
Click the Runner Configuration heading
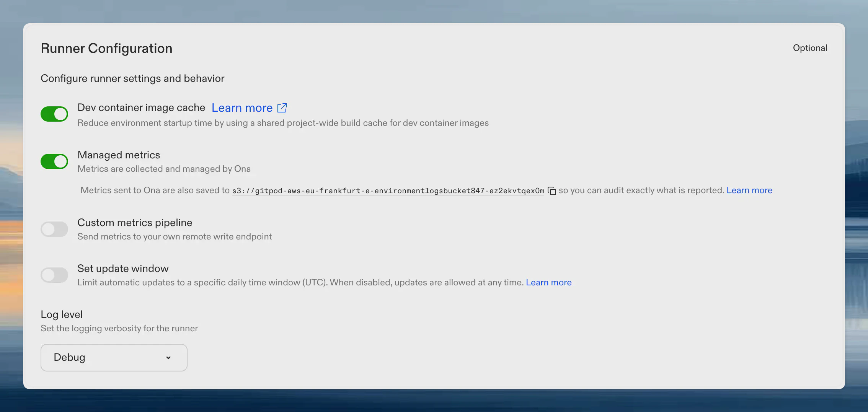(x=106, y=48)
